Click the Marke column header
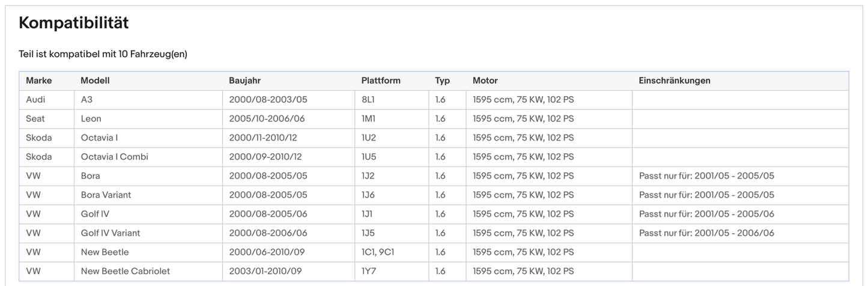 38,81
